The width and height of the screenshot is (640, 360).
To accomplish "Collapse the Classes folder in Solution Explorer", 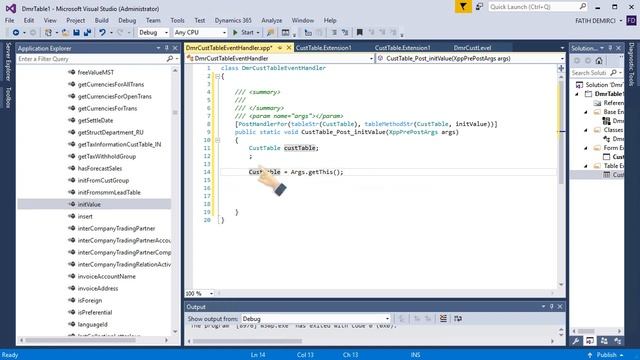I will click(x=586, y=130).
